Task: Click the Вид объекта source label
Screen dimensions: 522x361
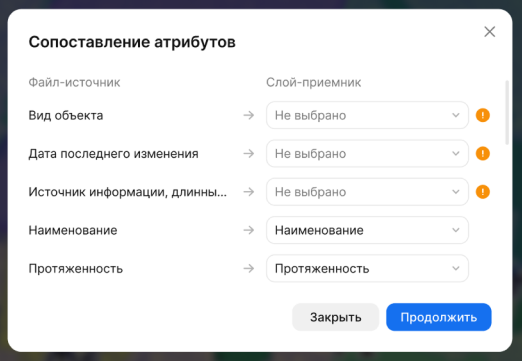Action: point(66,115)
